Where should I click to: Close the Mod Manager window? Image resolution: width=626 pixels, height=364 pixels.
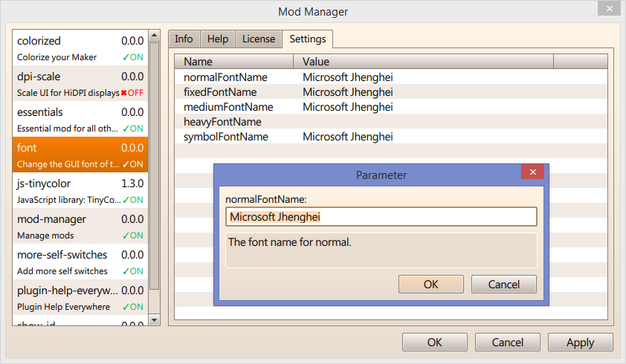[609, 8]
